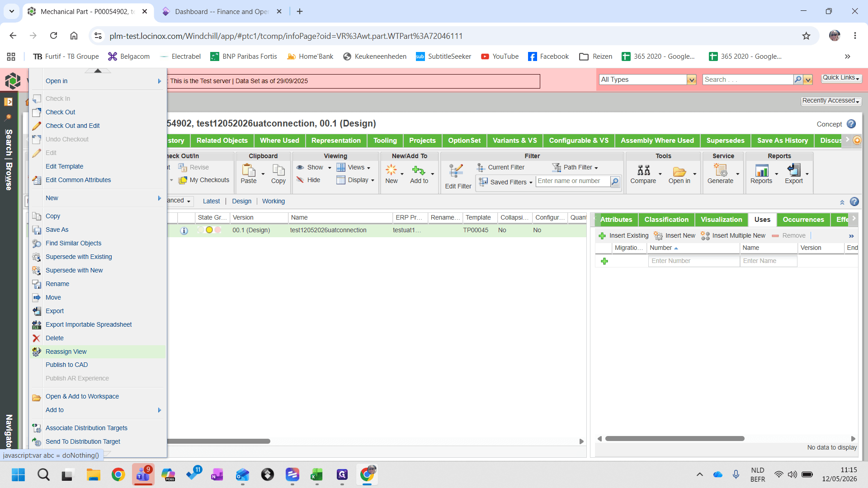
Task: Click the red X Delete icon
Action: coord(37,338)
